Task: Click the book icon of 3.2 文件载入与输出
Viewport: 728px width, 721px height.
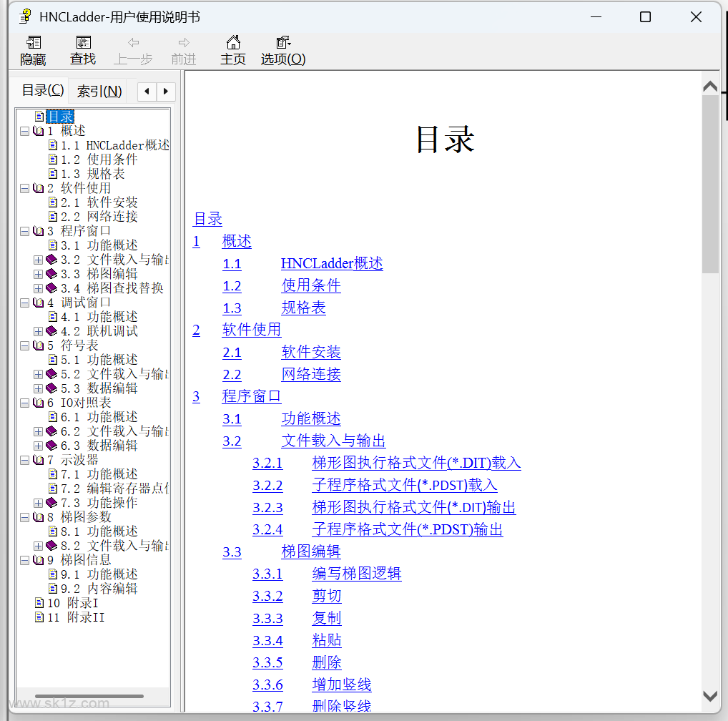Action: point(51,260)
